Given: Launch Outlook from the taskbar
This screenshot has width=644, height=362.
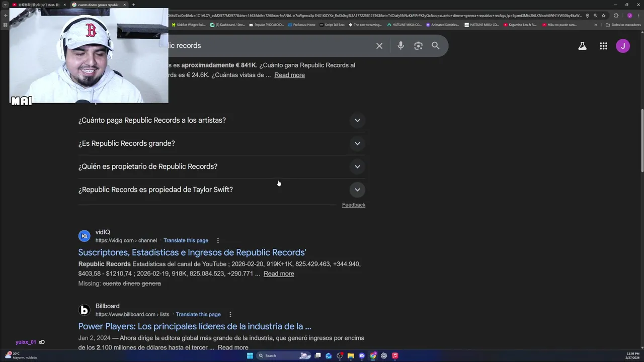Looking at the screenshot, I should click(x=329, y=355).
